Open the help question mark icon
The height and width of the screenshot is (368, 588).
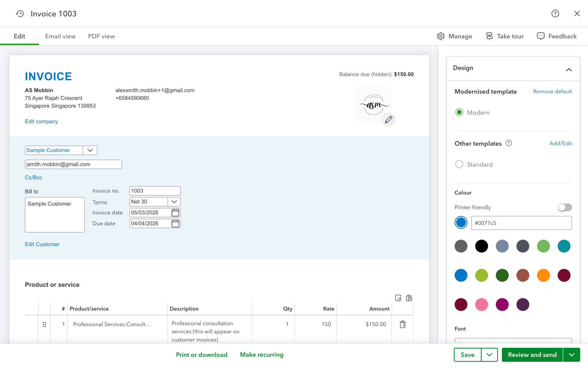tap(555, 13)
